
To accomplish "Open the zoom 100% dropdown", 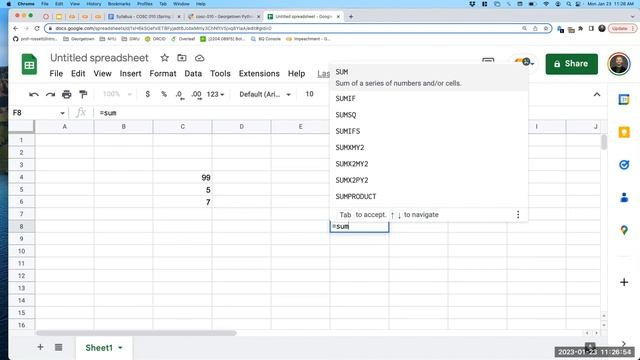I will click(117, 94).
